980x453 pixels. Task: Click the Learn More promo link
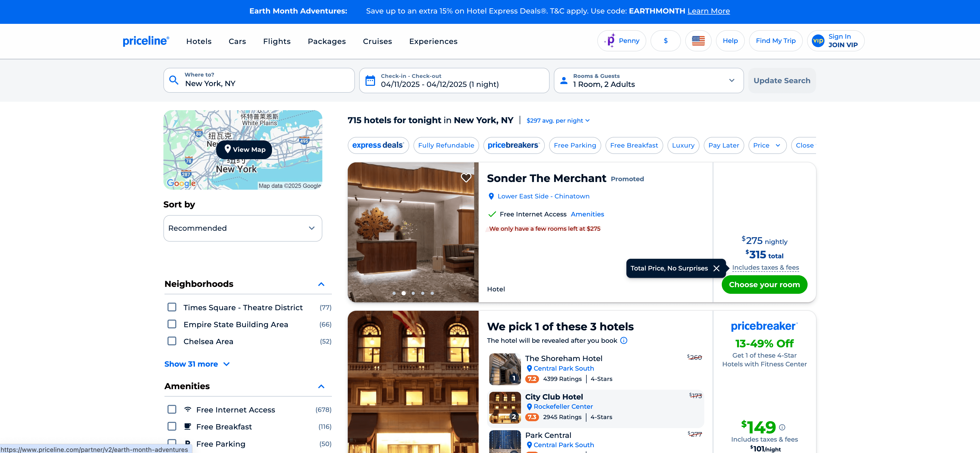[708, 11]
